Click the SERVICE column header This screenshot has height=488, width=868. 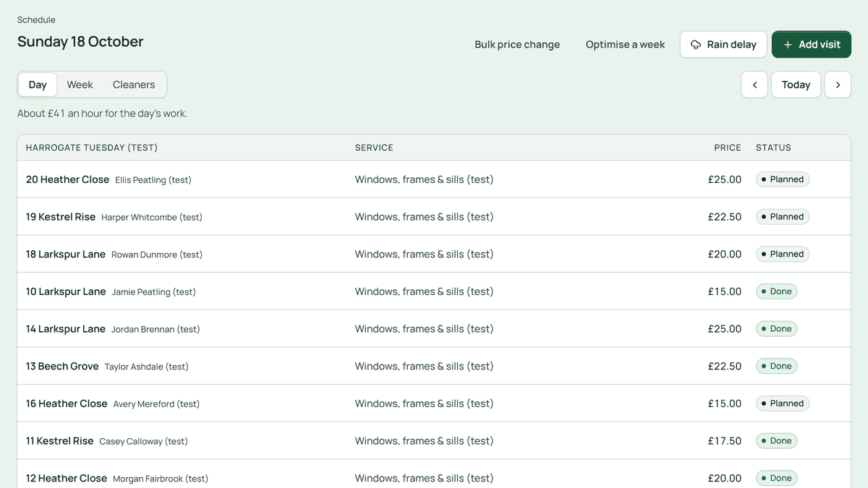coord(374,147)
